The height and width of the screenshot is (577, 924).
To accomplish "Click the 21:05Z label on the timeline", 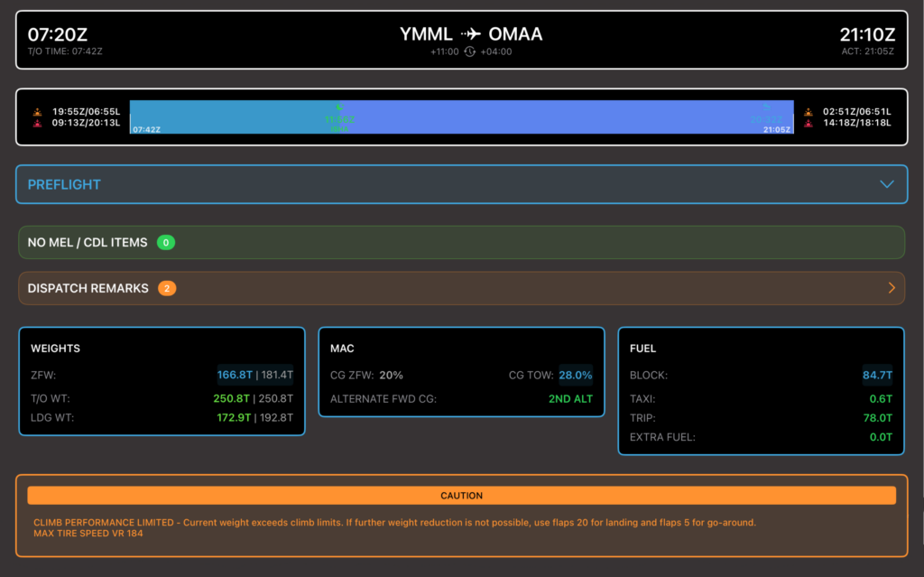I will pos(777,129).
